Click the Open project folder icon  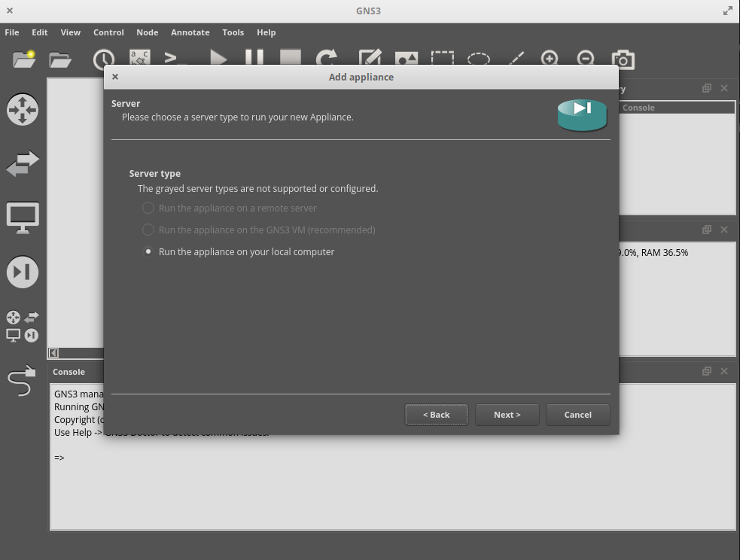60,60
